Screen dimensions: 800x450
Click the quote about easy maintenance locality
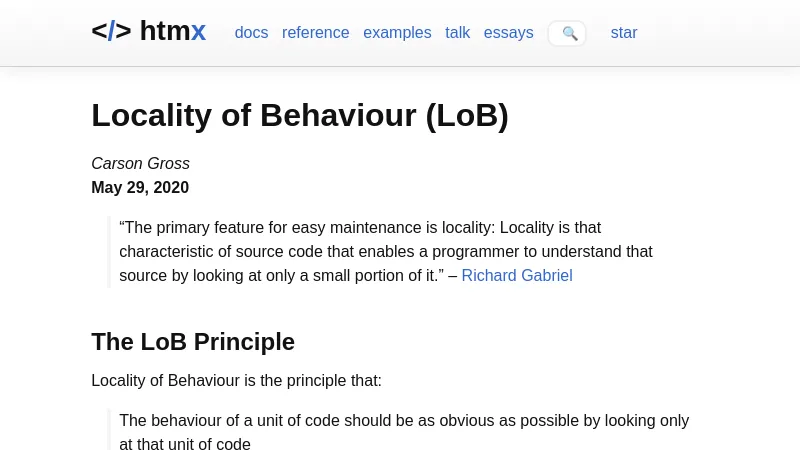385,252
